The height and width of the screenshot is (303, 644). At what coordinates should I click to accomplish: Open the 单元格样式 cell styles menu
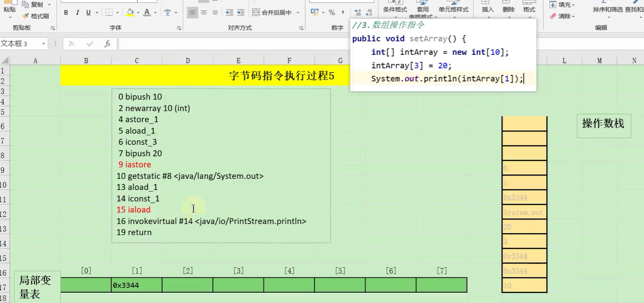(x=454, y=9)
